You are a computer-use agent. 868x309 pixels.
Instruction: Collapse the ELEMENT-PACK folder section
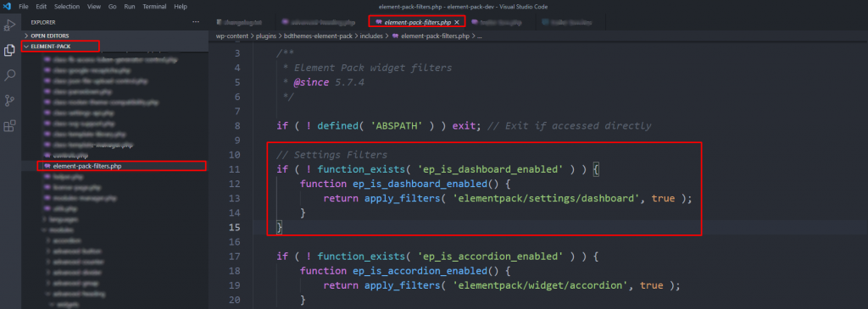pos(114,47)
